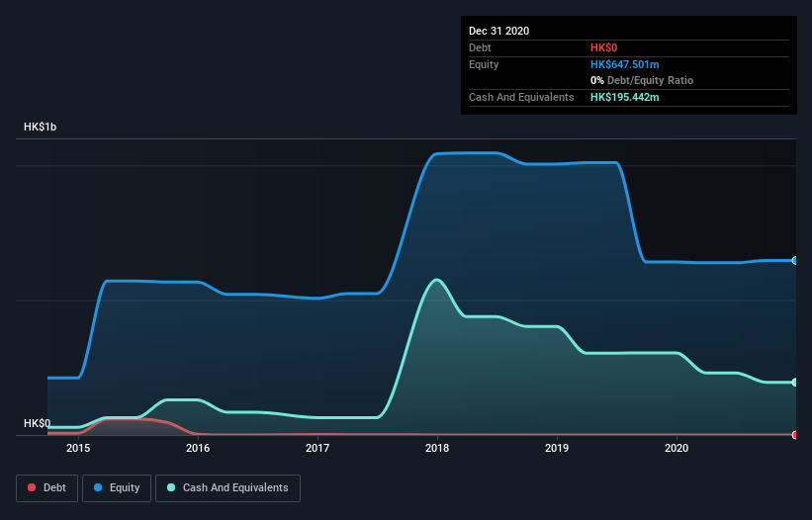The image size is (812, 520).
Task: Toggle the Equity legend button
Action: click(x=117, y=488)
